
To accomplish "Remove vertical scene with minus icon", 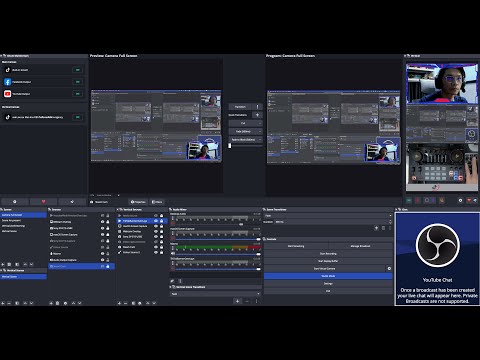I will 9,303.
